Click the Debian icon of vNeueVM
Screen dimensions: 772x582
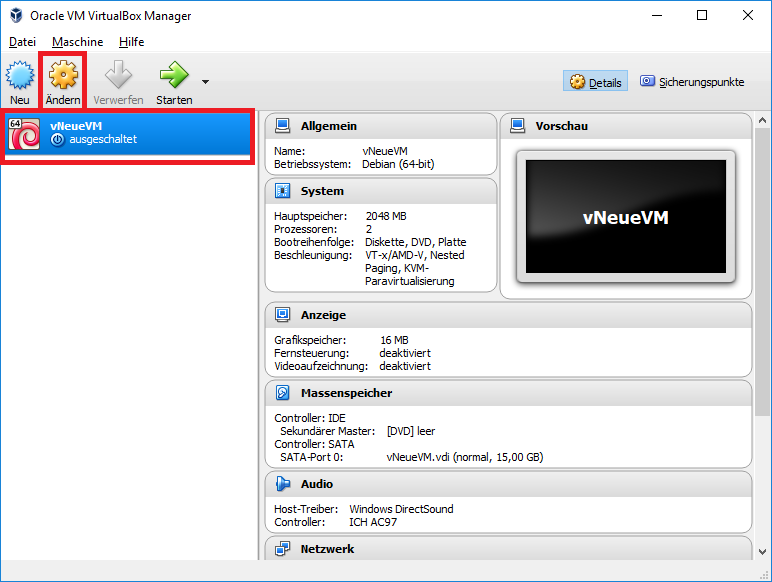(24, 133)
